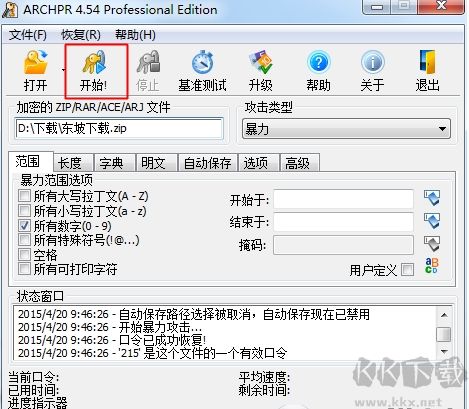The image size is (469, 409).
Task: Uncheck 所有数字(0 - 9) checkbox
Action: (24, 226)
